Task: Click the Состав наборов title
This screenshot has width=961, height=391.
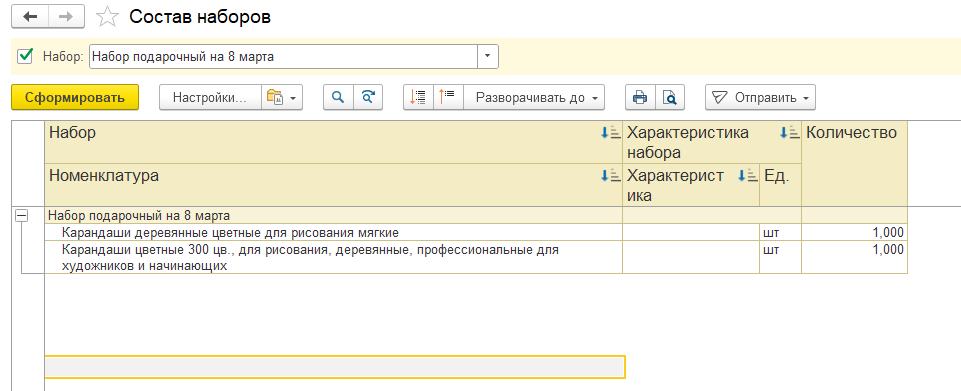Action: coord(200,17)
